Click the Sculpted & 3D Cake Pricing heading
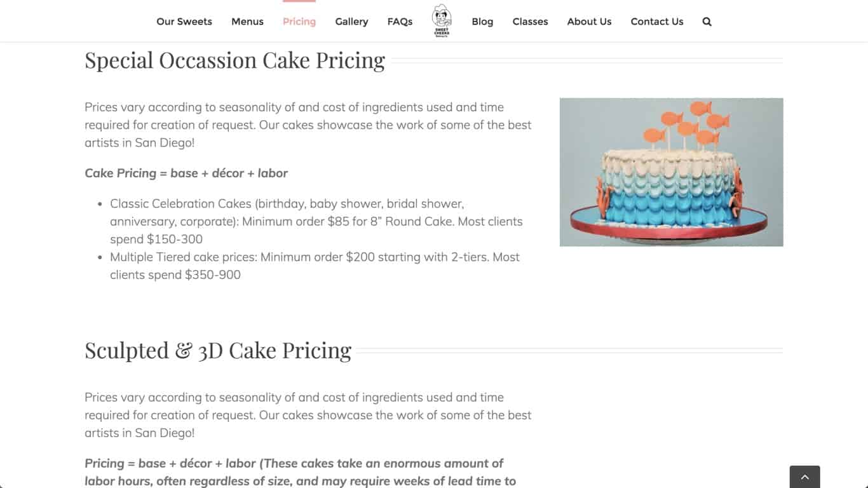 [218, 351]
